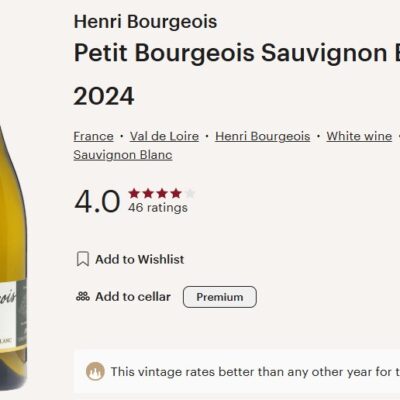Viewport: 400px width, 400px height.
Task: Click the second red rating star
Action: (x=148, y=193)
